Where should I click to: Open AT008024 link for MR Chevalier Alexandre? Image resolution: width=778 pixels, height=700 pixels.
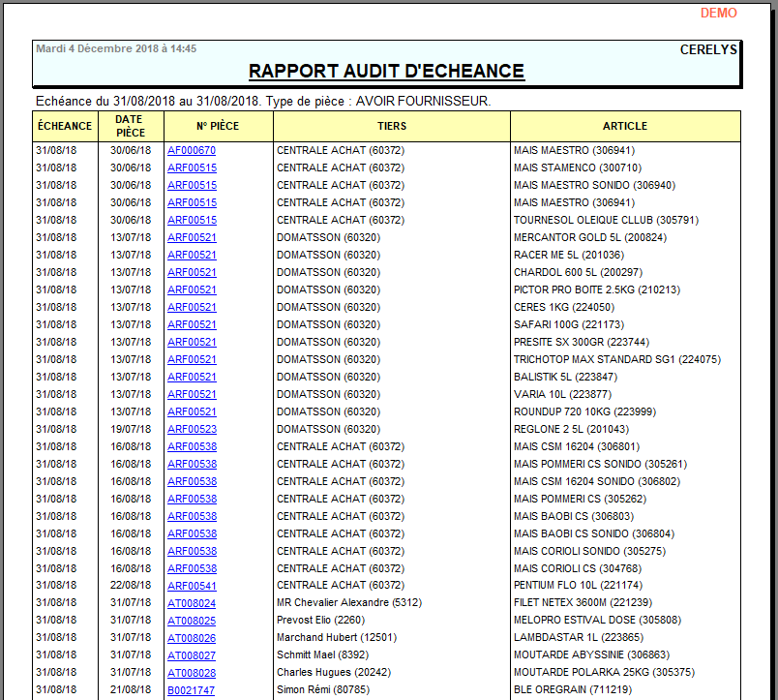click(x=192, y=603)
